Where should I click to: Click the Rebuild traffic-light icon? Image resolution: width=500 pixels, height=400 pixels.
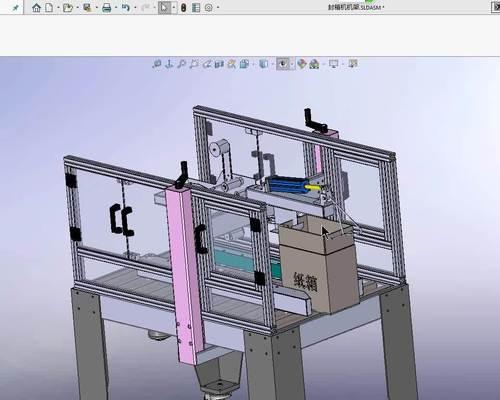point(183,8)
